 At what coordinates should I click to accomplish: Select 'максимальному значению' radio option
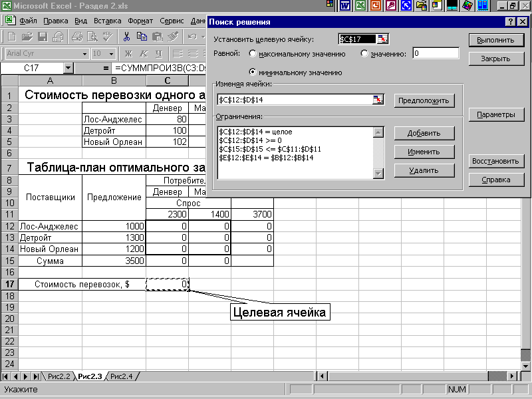pyautogui.click(x=253, y=54)
